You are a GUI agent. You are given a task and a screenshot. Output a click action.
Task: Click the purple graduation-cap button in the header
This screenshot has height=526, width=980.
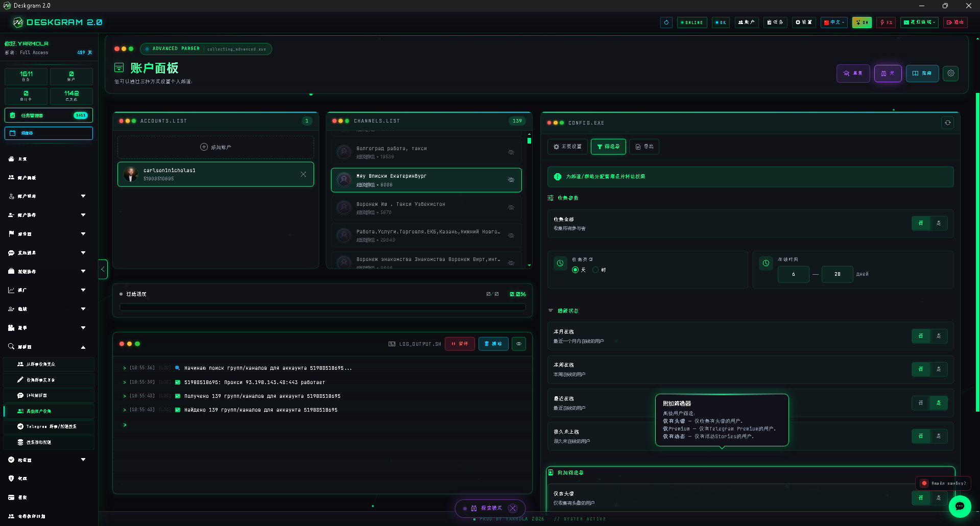pyautogui.click(x=853, y=74)
